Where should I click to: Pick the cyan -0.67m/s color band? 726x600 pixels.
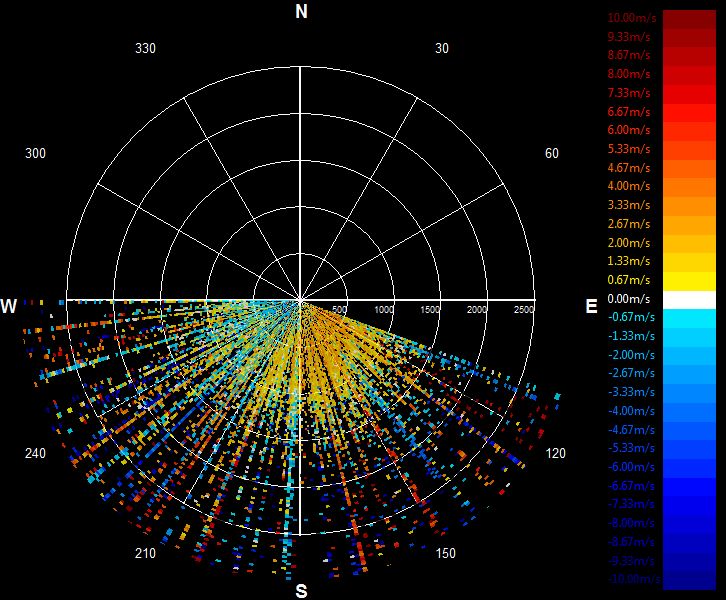(x=689, y=319)
